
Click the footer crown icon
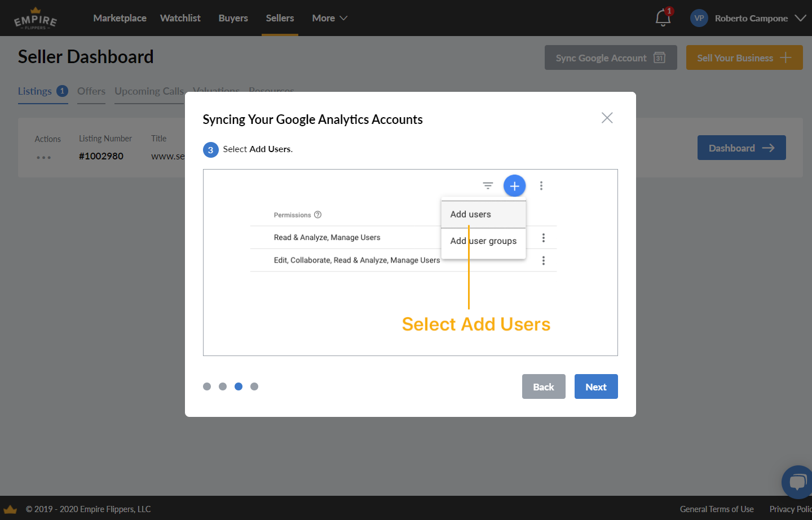point(10,509)
